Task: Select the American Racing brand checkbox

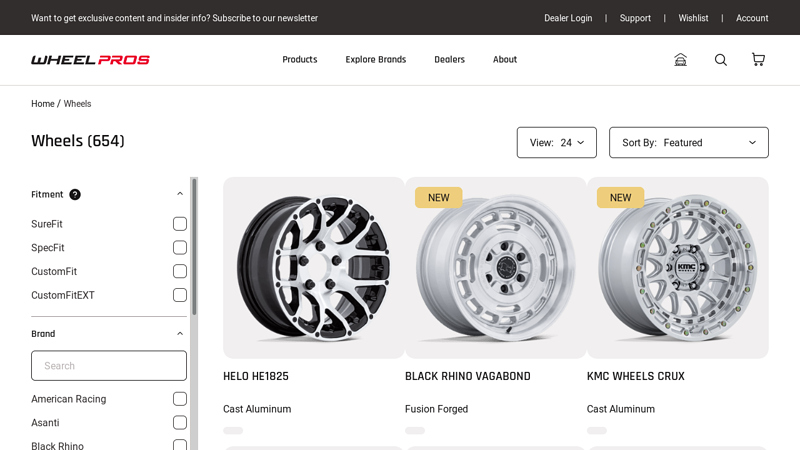Action: click(180, 399)
